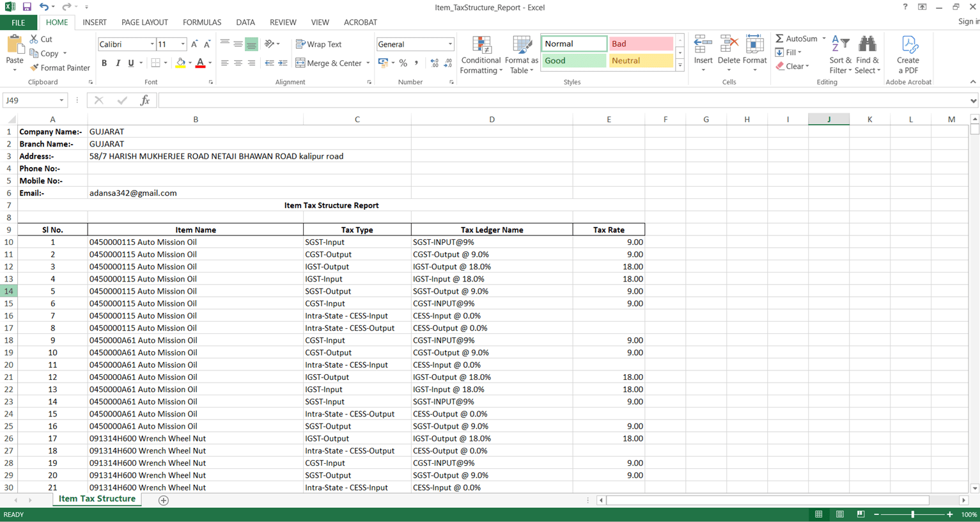The height and width of the screenshot is (522, 980).
Task: Increase decimal places
Action: (x=435, y=63)
